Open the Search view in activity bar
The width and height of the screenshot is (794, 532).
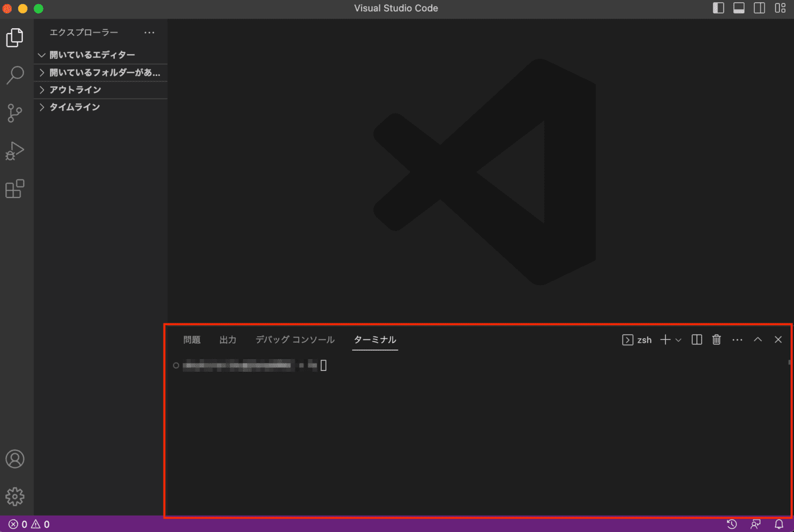pos(15,75)
